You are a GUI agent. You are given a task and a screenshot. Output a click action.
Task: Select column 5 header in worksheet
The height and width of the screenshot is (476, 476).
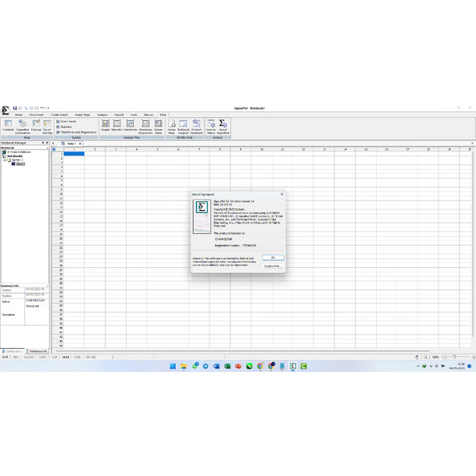coord(158,150)
